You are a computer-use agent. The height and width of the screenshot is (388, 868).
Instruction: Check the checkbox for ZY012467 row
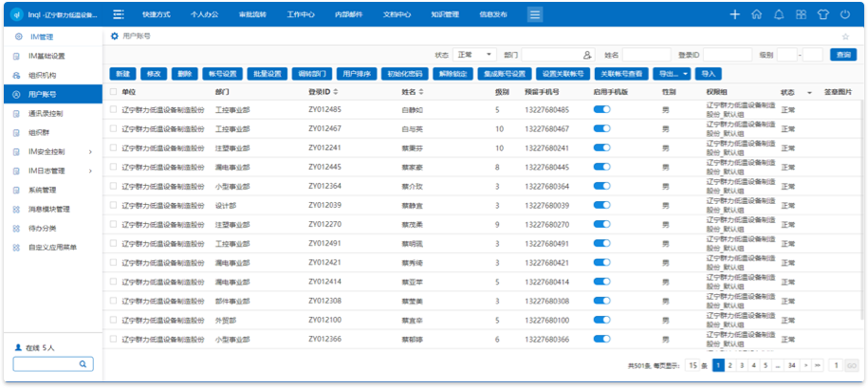point(114,129)
